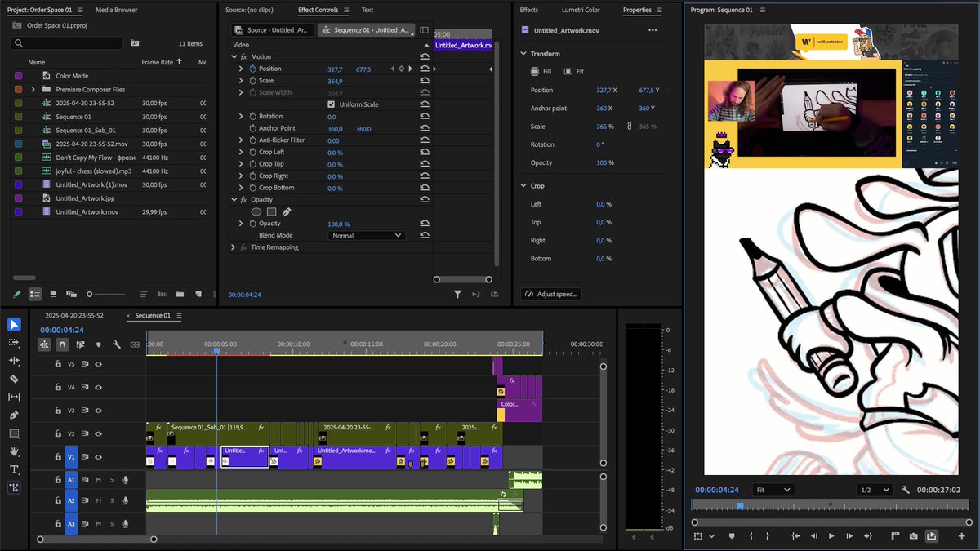Switch to the Media Browser tab
Viewport: 980px width, 551px height.
(116, 10)
